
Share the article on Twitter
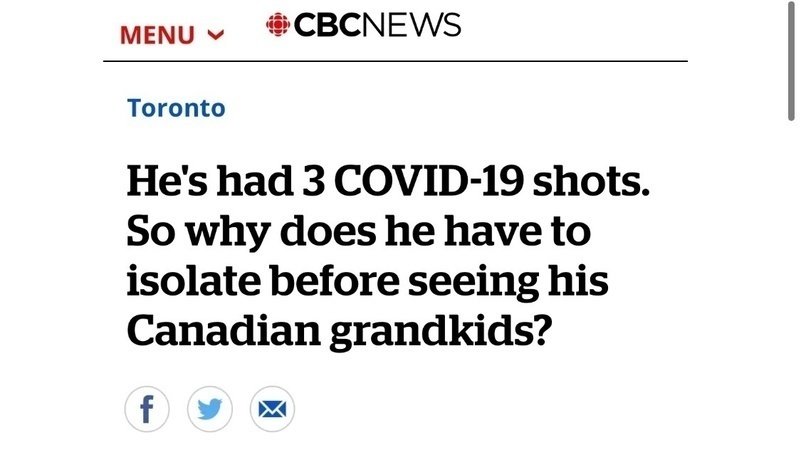pos(209,408)
